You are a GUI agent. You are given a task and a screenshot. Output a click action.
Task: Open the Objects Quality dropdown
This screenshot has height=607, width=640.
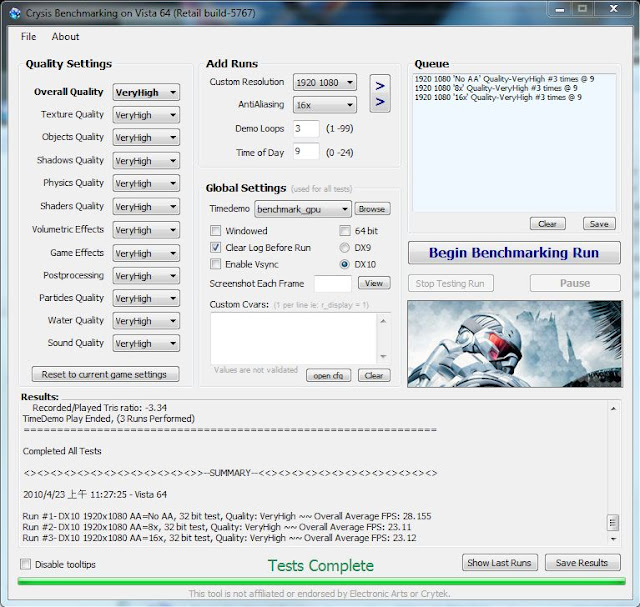pos(146,137)
